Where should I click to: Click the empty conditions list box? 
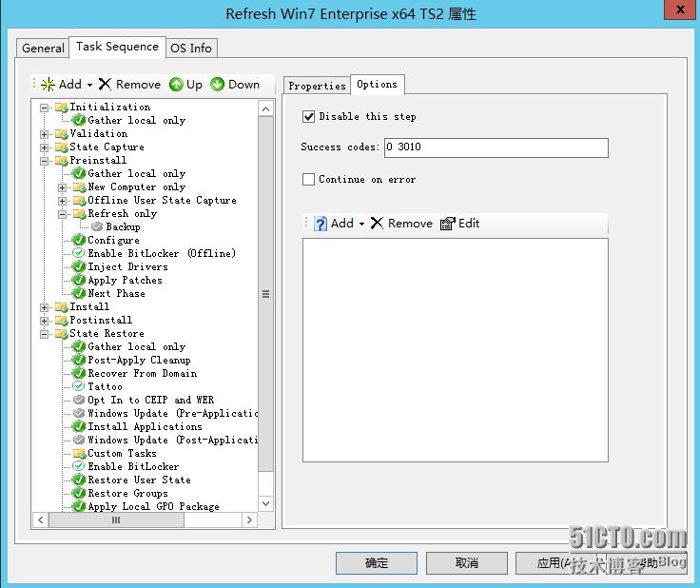click(456, 350)
